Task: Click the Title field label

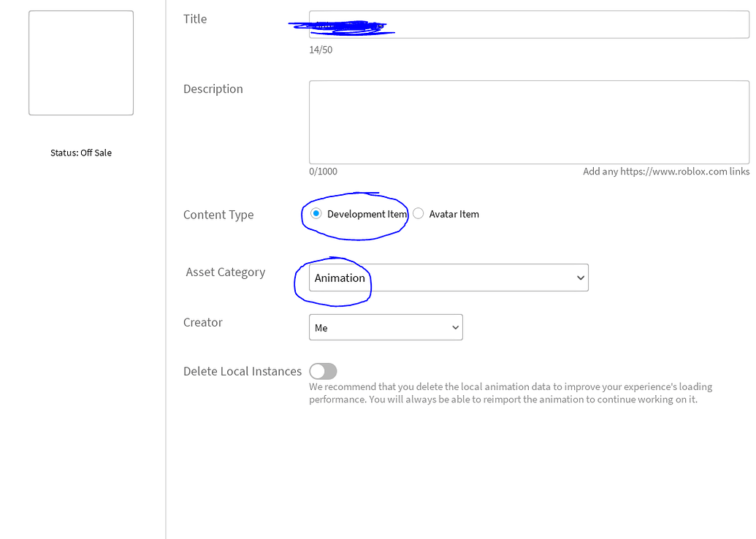Action: (x=195, y=19)
